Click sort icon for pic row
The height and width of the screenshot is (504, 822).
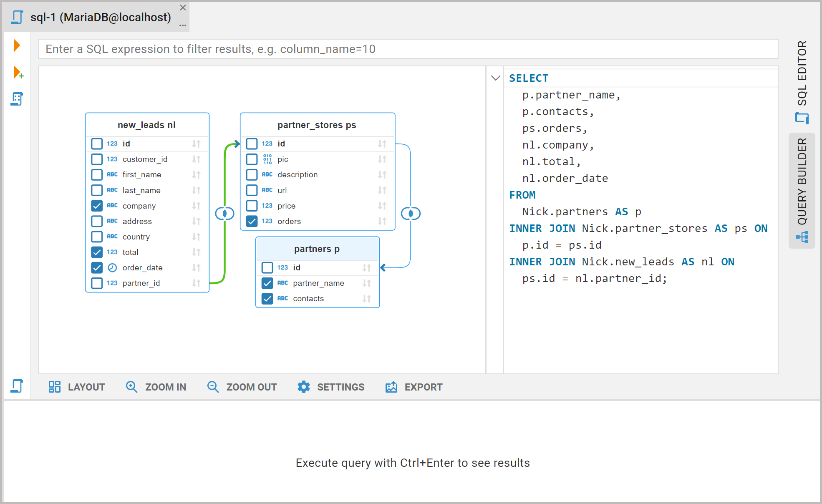[x=382, y=159]
